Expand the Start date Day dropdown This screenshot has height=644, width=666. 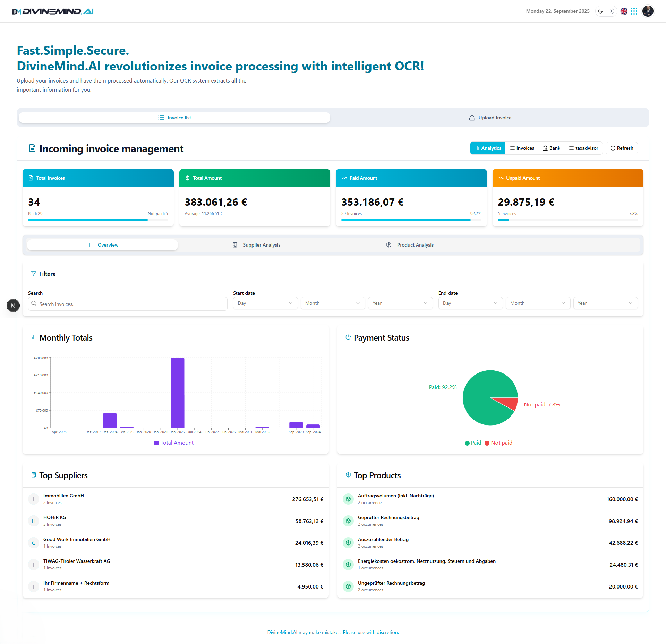click(265, 303)
